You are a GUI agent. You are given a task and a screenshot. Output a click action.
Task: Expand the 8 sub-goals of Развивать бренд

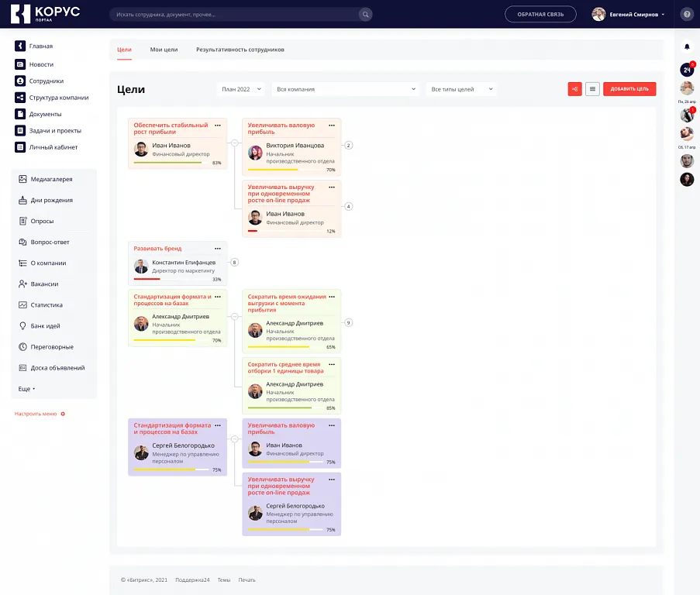click(x=234, y=263)
